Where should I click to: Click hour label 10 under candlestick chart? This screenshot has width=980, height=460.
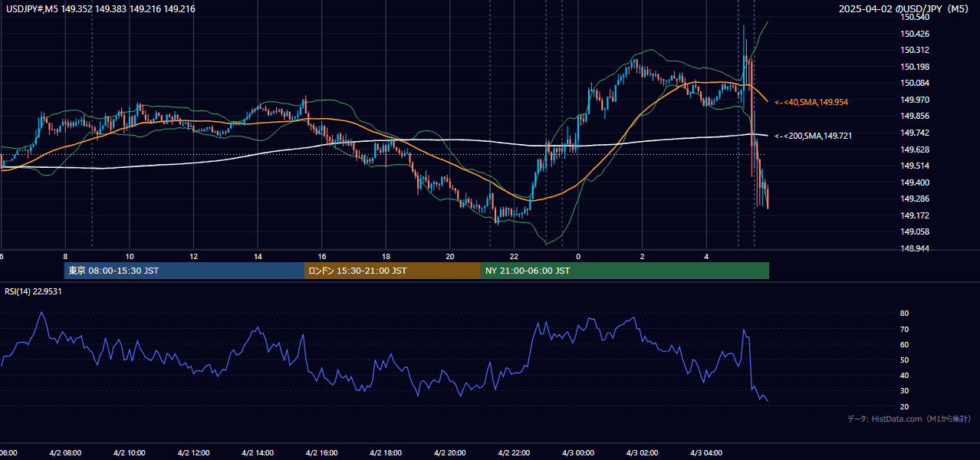tap(130, 257)
